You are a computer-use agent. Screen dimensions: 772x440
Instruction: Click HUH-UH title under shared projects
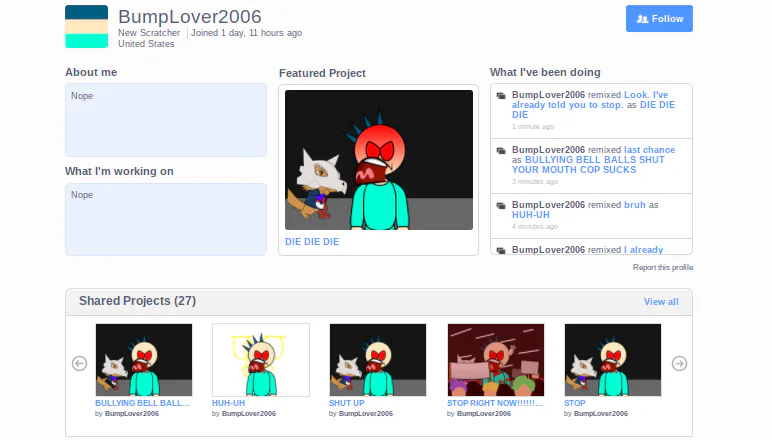pyautogui.click(x=228, y=403)
